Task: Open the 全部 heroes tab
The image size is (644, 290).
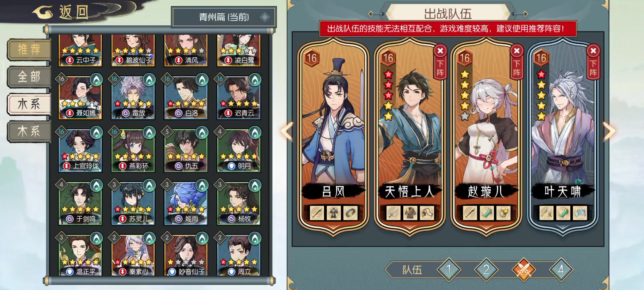Action: pyautogui.click(x=29, y=77)
